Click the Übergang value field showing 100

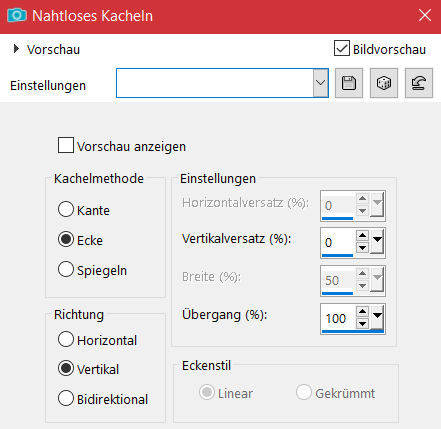[338, 318]
